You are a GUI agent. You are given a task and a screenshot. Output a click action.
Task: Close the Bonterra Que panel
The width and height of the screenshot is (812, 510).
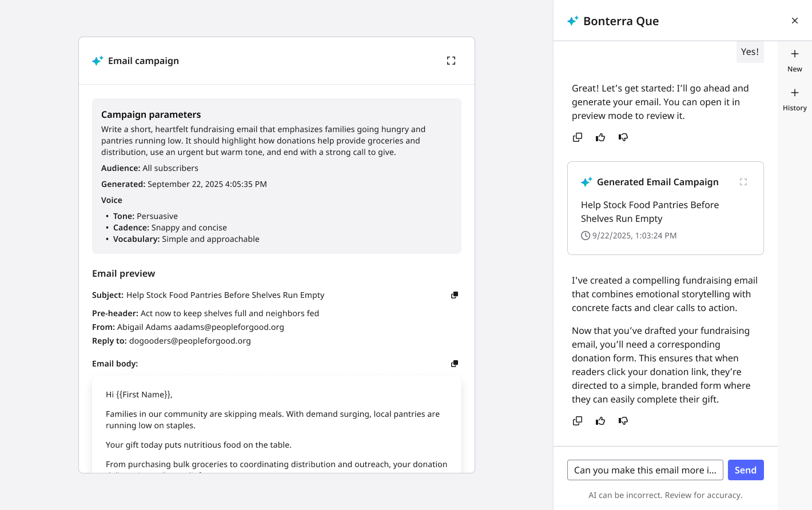coord(795,21)
